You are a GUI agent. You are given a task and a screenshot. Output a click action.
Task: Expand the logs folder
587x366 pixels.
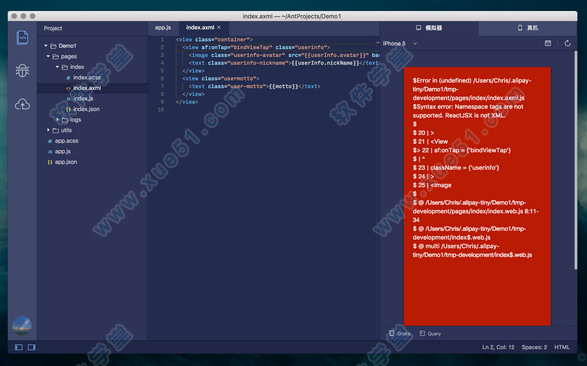(x=57, y=119)
